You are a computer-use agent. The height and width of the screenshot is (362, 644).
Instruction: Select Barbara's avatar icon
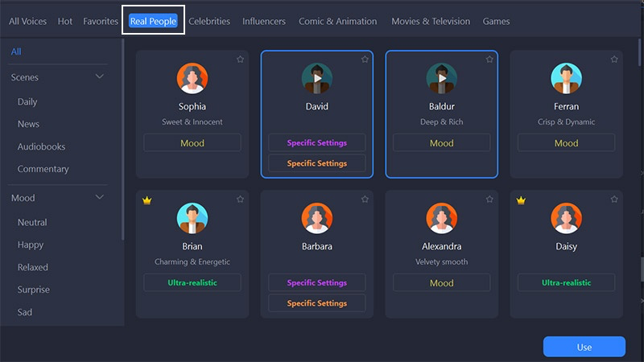317,218
